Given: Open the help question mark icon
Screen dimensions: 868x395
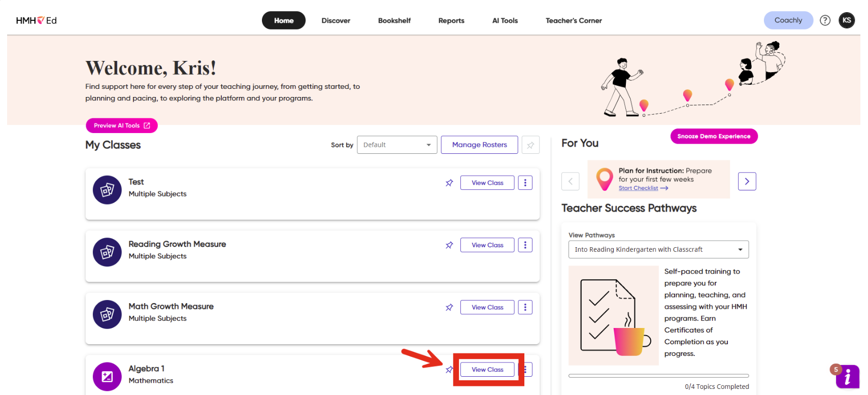Looking at the screenshot, I should click(825, 20).
